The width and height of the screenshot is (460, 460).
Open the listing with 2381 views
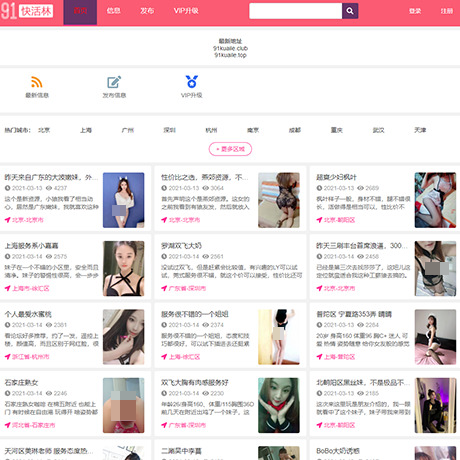point(75,336)
